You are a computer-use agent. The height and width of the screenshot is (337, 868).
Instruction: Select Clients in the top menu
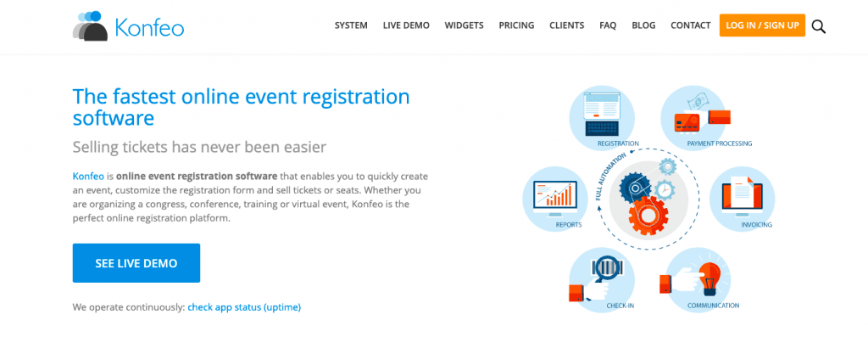(567, 25)
